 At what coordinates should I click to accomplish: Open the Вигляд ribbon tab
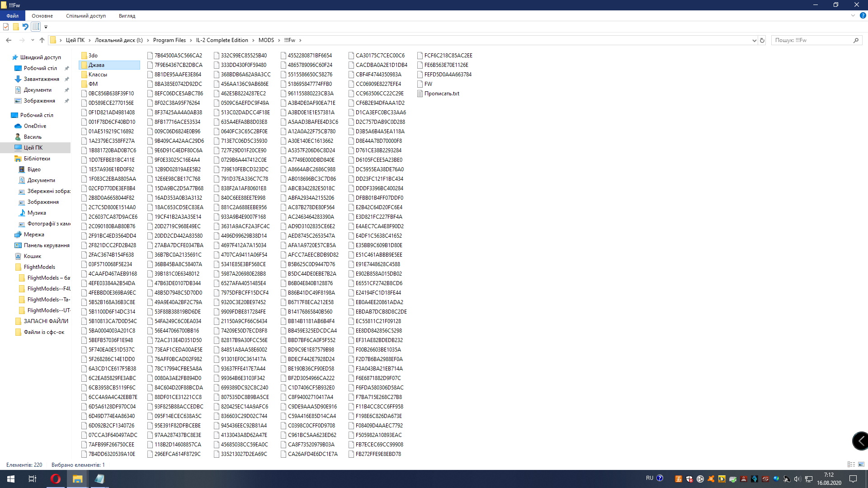pyautogui.click(x=127, y=16)
